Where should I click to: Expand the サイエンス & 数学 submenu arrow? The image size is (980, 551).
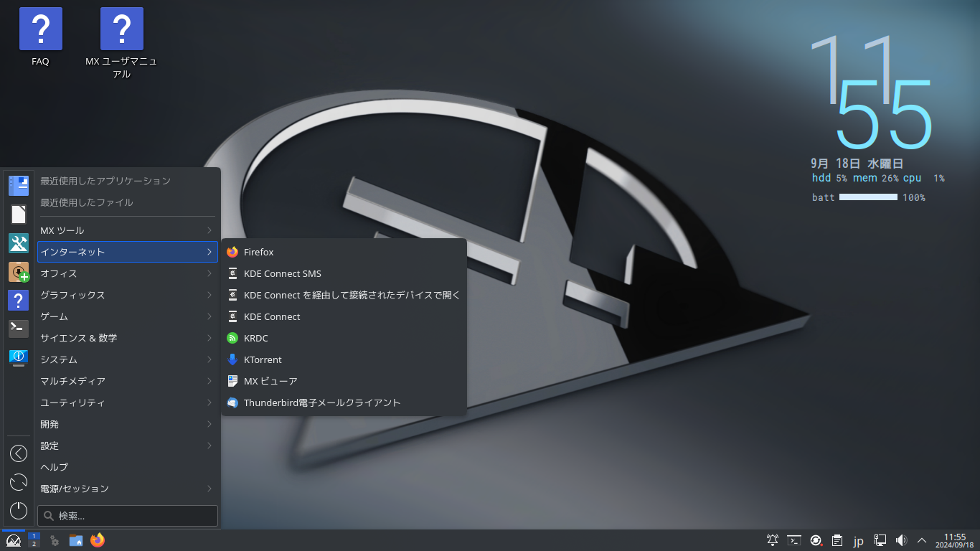209,338
